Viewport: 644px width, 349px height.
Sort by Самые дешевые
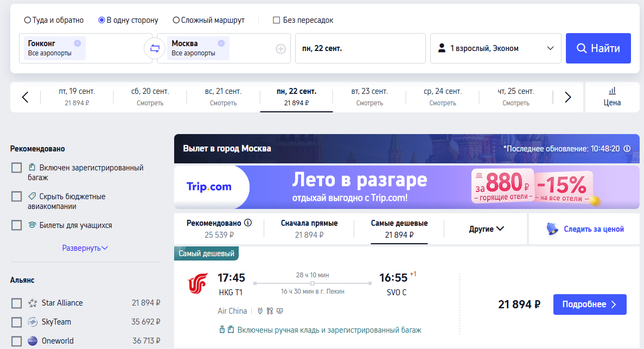(399, 229)
